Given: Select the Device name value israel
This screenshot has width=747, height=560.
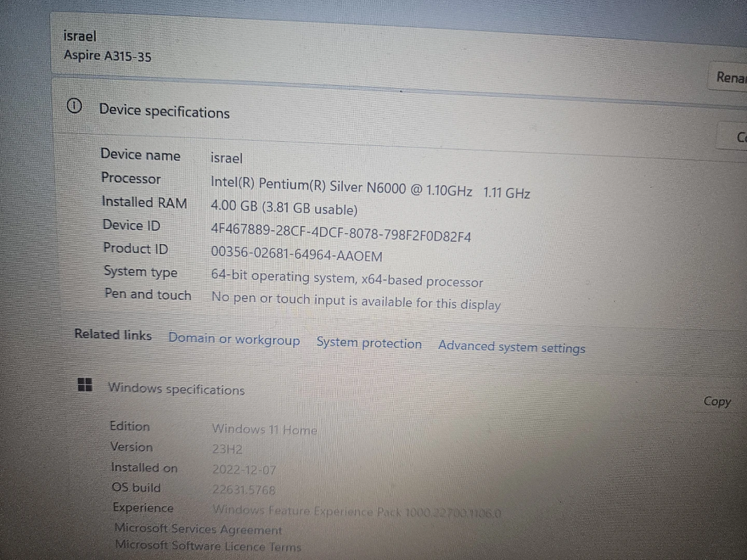Looking at the screenshot, I should 226,158.
